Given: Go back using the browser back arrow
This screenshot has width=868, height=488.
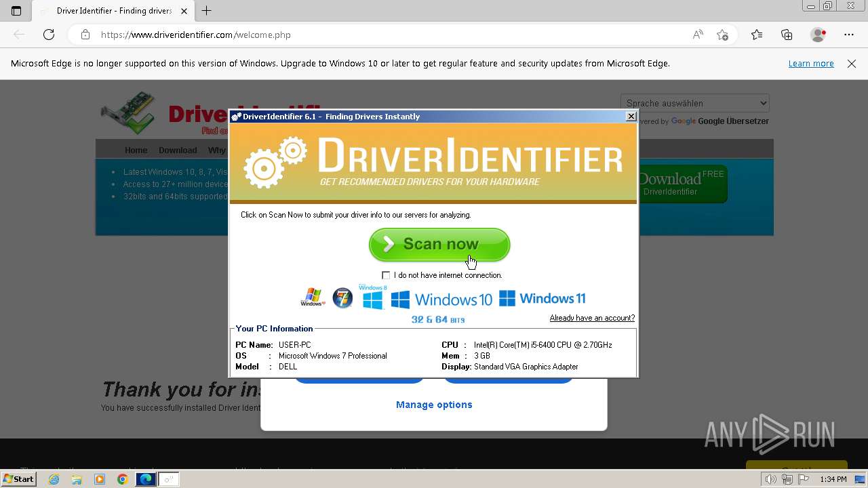Looking at the screenshot, I should point(19,35).
